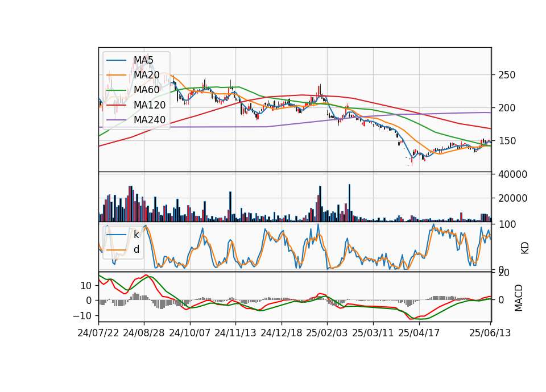The height and width of the screenshot is (392, 546).
Task: Click the 25/02/03 date label
Action: click(327, 333)
